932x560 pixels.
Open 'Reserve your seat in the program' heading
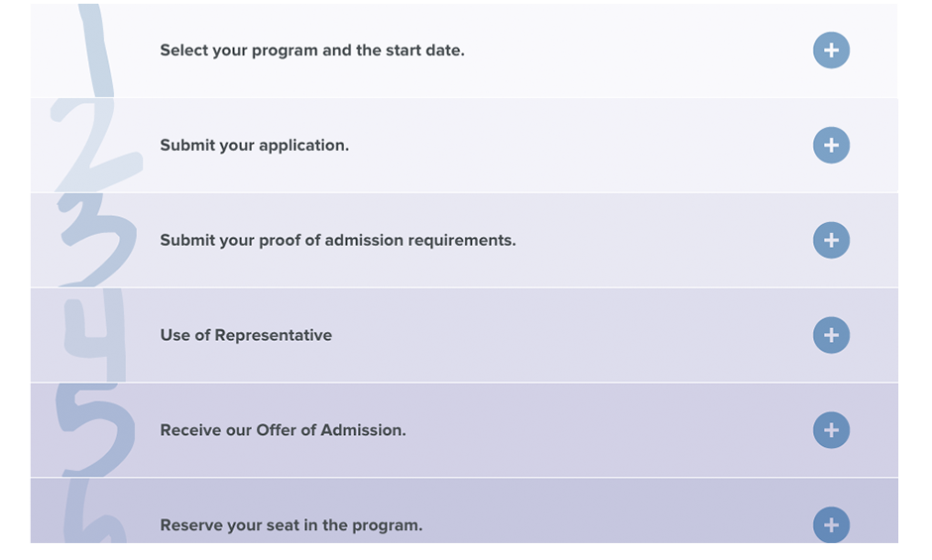291,525
